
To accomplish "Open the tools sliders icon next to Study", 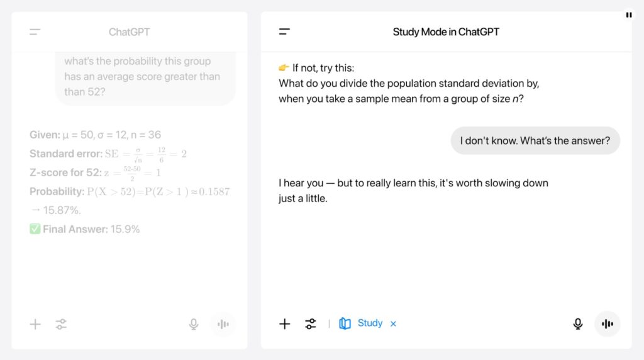I will [x=311, y=323].
